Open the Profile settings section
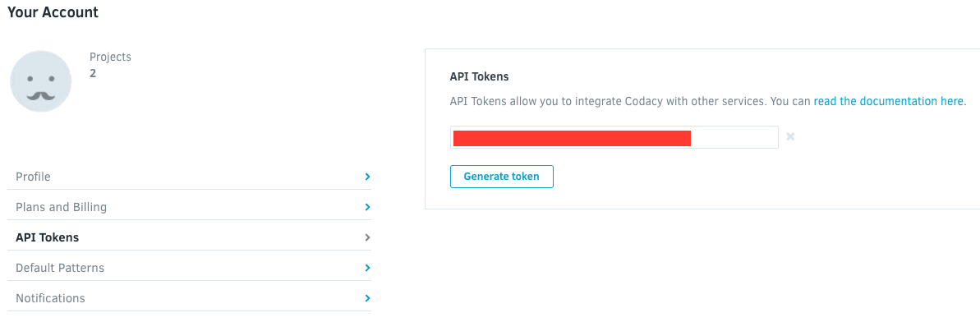Image resolution: width=980 pixels, height=322 pixels. (190, 177)
